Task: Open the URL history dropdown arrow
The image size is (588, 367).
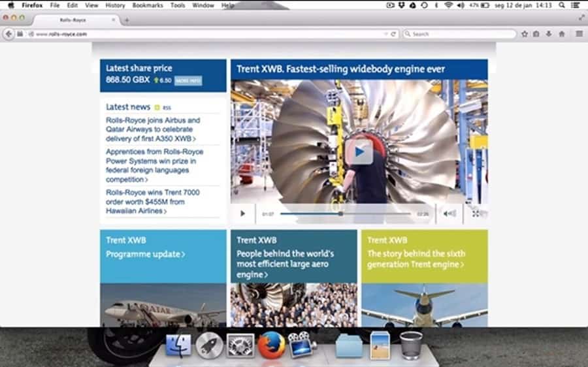Action: pos(385,34)
